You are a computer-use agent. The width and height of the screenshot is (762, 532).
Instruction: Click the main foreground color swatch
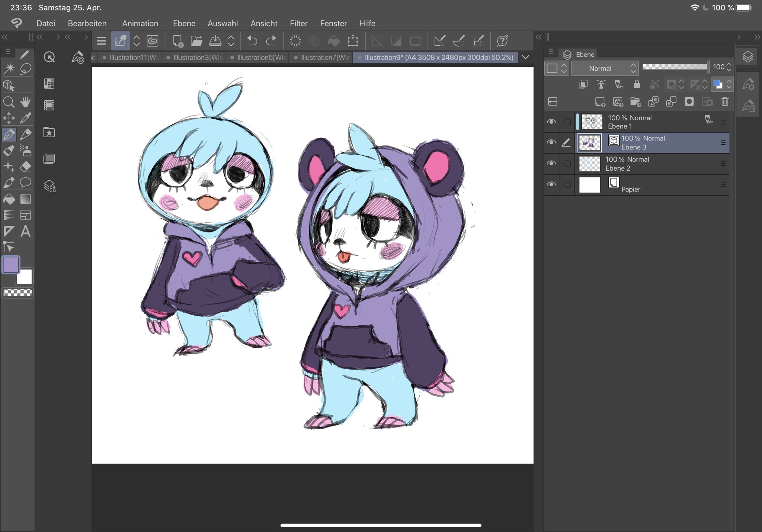coord(10,265)
